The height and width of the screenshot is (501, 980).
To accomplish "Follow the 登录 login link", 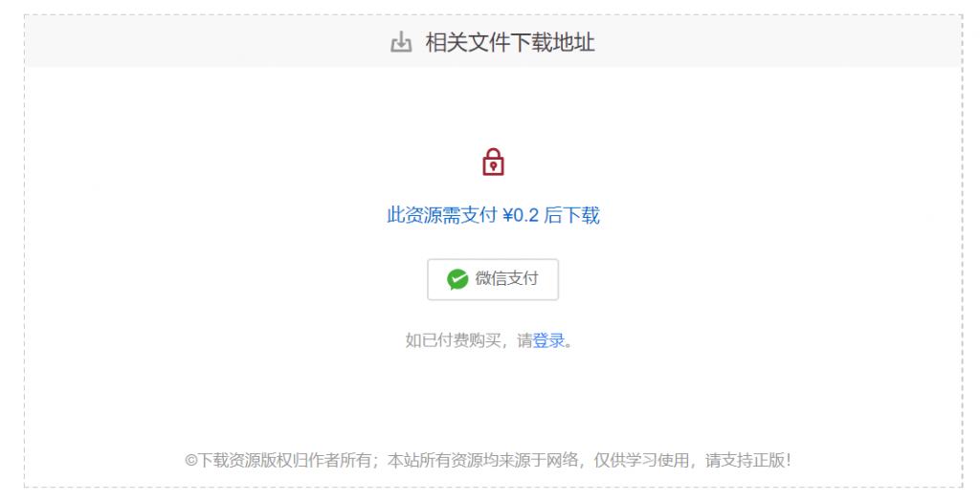I will (x=548, y=340).
